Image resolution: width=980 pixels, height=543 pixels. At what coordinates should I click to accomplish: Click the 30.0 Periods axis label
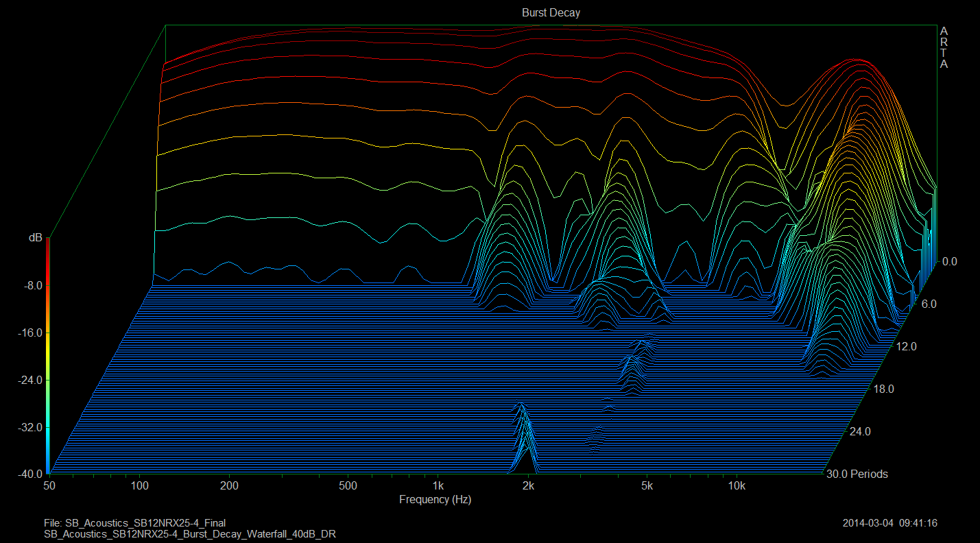click(857, 474)
